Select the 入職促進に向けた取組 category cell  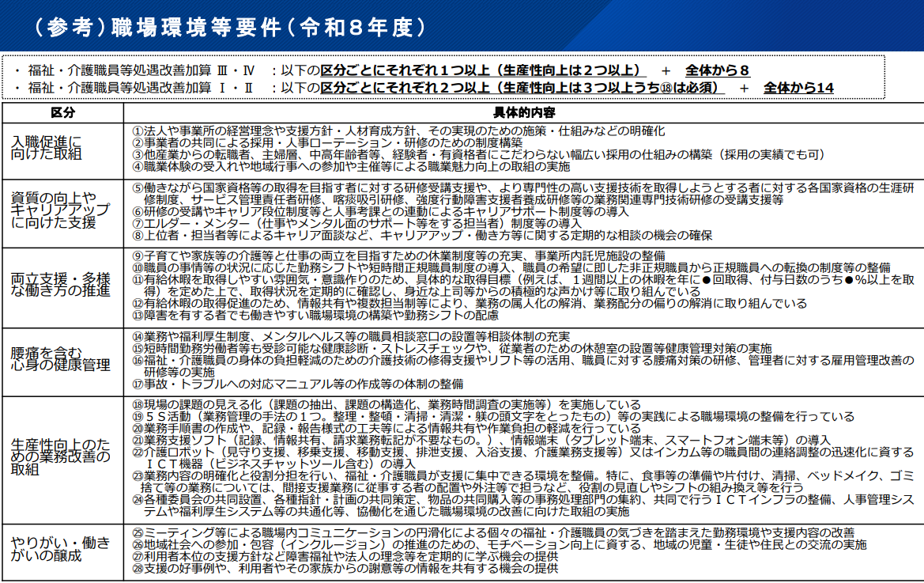click(x=47, y=148)
